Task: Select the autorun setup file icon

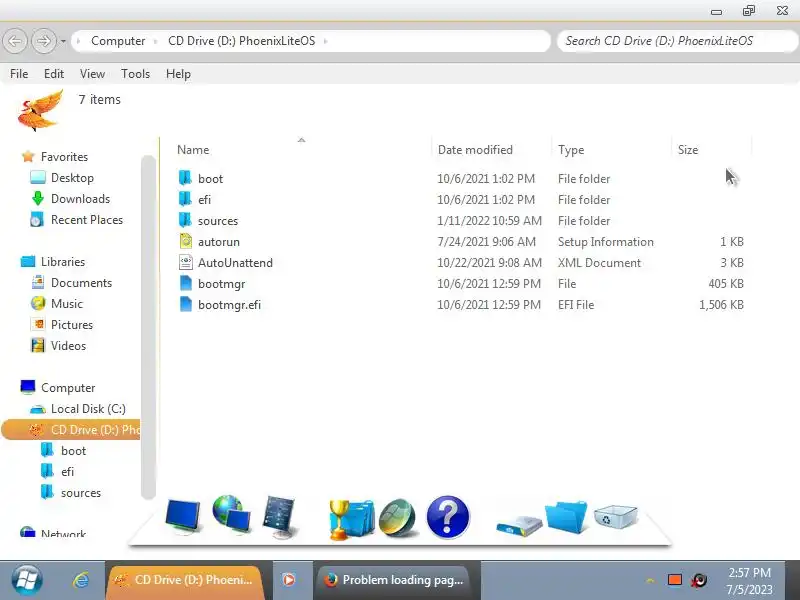Action: pos(186,241)
